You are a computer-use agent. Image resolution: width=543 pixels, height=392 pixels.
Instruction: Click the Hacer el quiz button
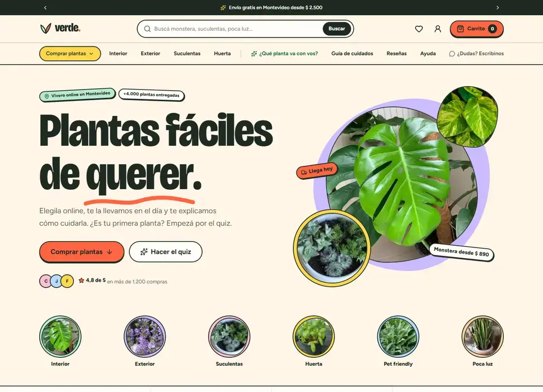(x=166, y=252)
